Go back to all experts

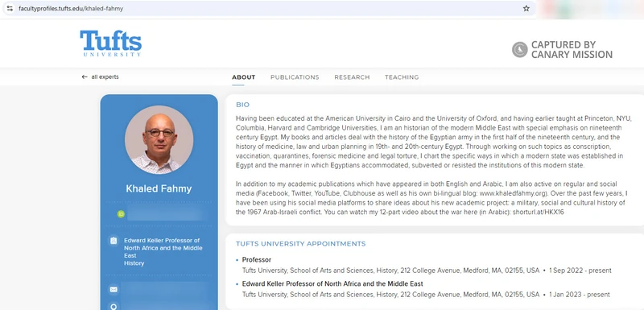click(x=100, y=76)
